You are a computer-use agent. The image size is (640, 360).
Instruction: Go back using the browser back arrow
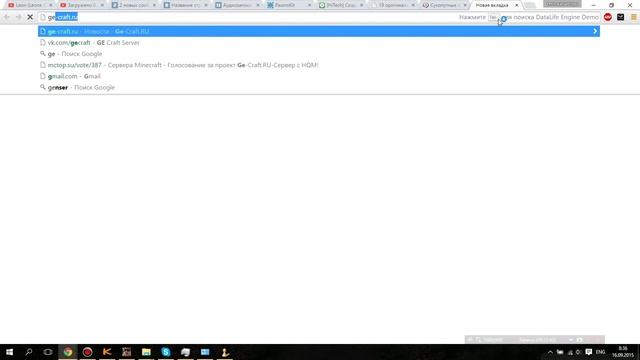(7, 17)
